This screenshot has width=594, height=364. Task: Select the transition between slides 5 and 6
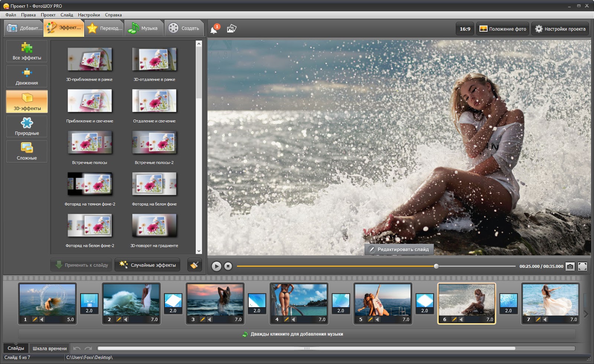pos(425,303)
